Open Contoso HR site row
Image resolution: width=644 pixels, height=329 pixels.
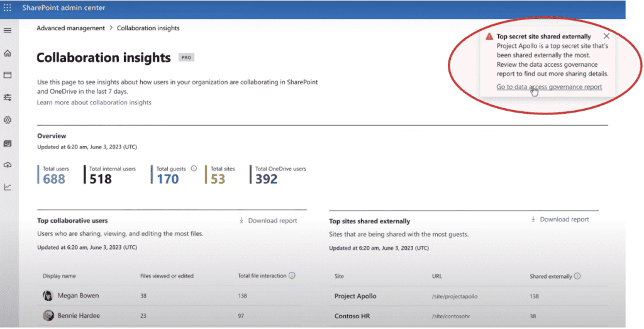(x=352, y=316)
